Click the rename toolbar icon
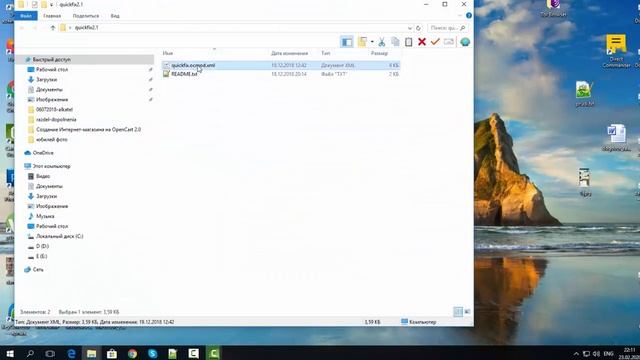The image size is (640, 360). pos(449,42)
